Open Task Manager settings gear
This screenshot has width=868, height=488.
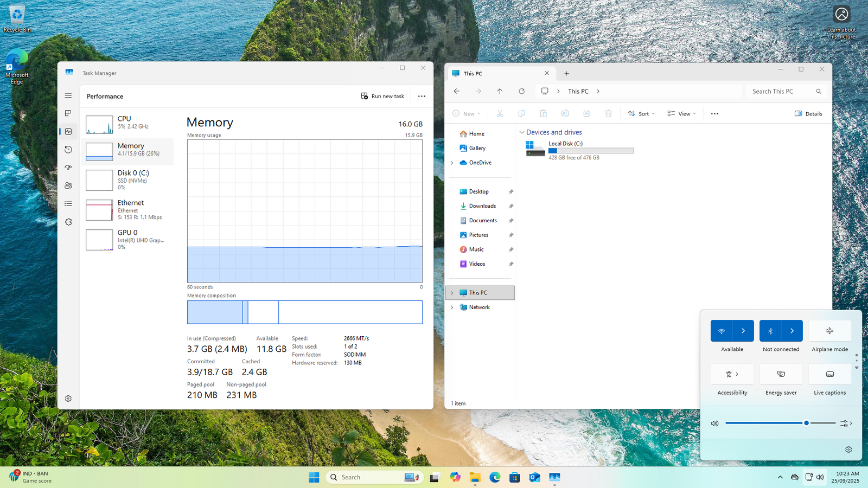68,399
